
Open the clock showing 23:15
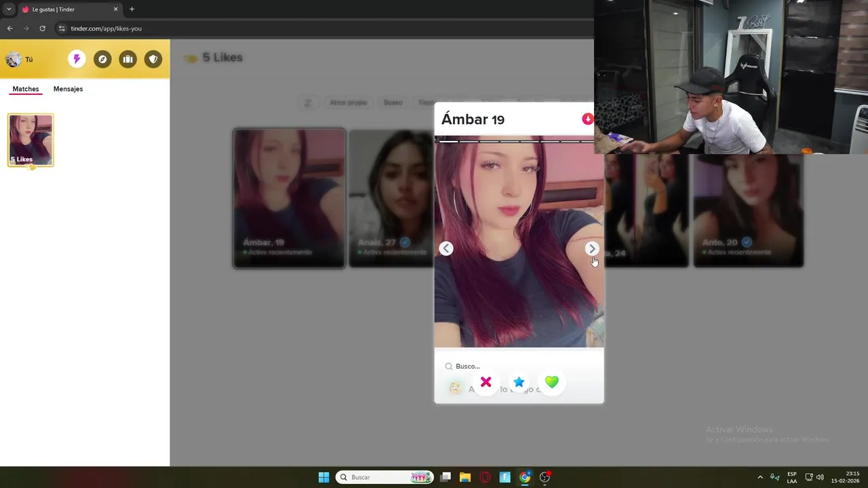(846, 477)
